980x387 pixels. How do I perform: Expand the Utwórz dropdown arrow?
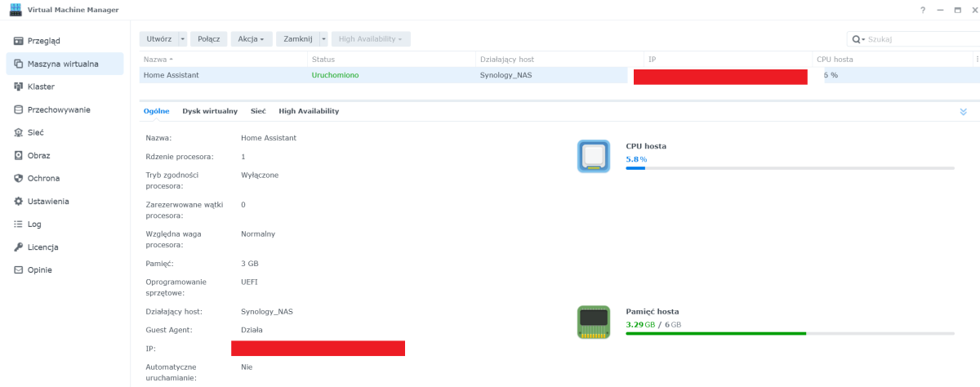pos(183,39)
